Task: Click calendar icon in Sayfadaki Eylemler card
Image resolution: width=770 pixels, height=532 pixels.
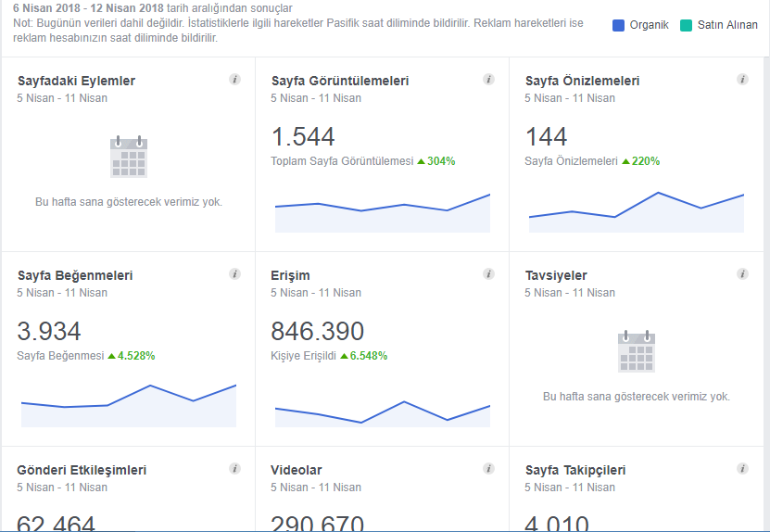Action: (x=129, y=157)
